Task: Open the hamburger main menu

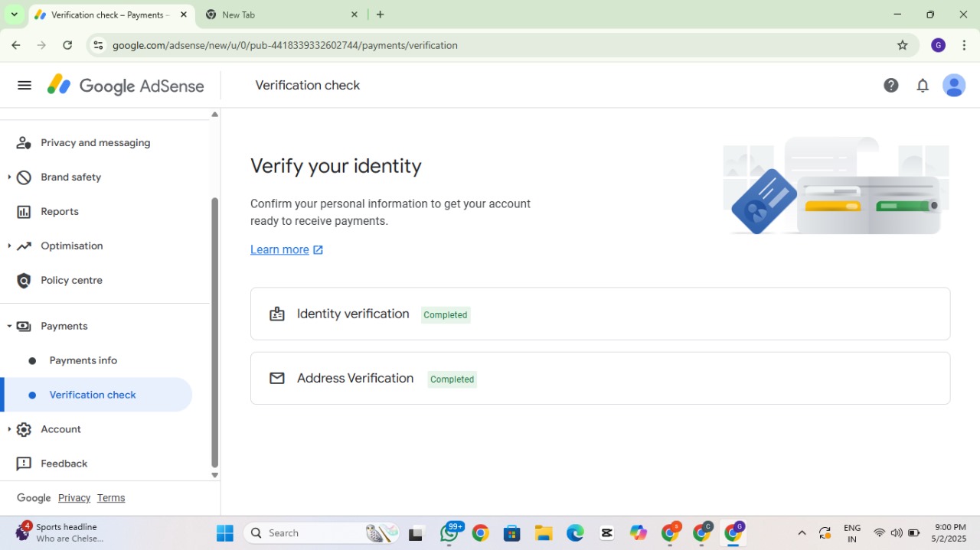Action: 24,86
